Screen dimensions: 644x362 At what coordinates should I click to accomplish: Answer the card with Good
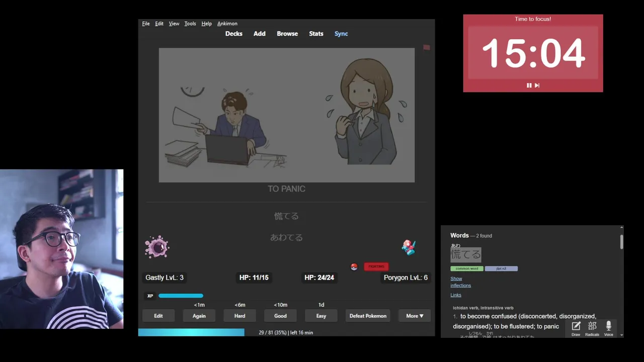coord(281,316)
